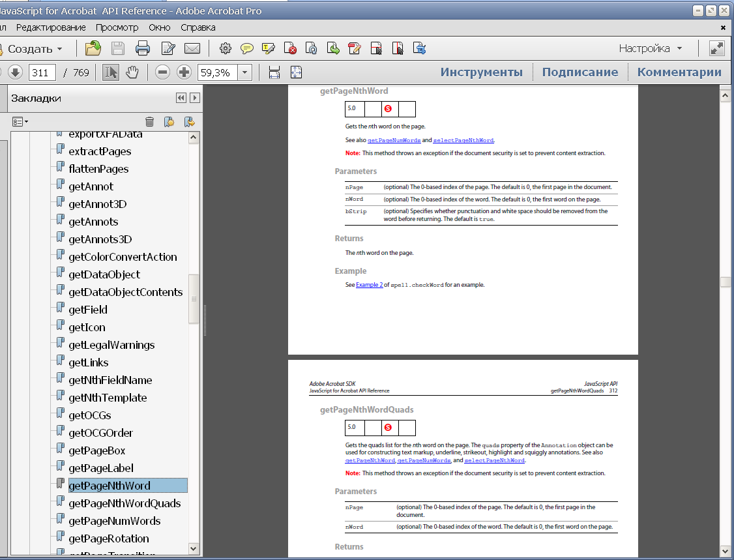Follow the getPageNumWords link on page 311

click(x=394, y=140)
